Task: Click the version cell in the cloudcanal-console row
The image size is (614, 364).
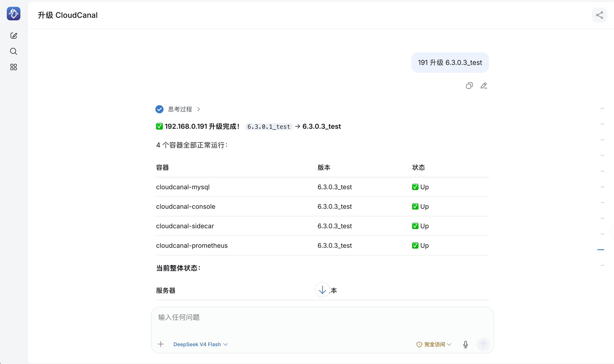Action: [335, 207]
